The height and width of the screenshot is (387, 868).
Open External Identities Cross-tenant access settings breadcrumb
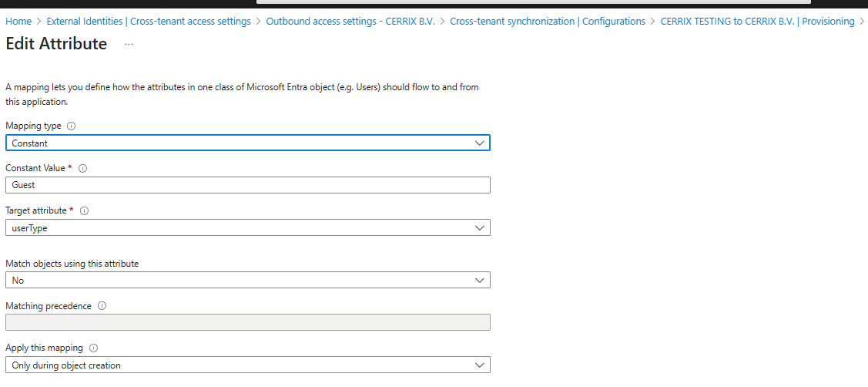(149, 21)
